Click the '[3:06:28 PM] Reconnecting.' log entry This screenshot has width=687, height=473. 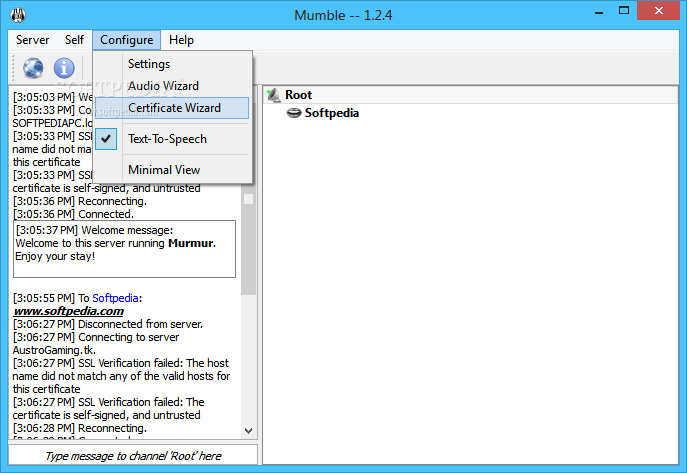[x=80, y=428]
